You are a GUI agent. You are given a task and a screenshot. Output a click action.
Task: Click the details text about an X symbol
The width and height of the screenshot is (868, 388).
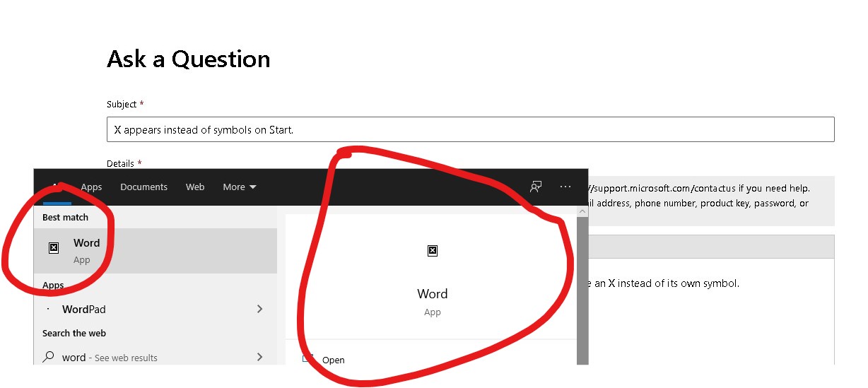(x=663, y=283)
